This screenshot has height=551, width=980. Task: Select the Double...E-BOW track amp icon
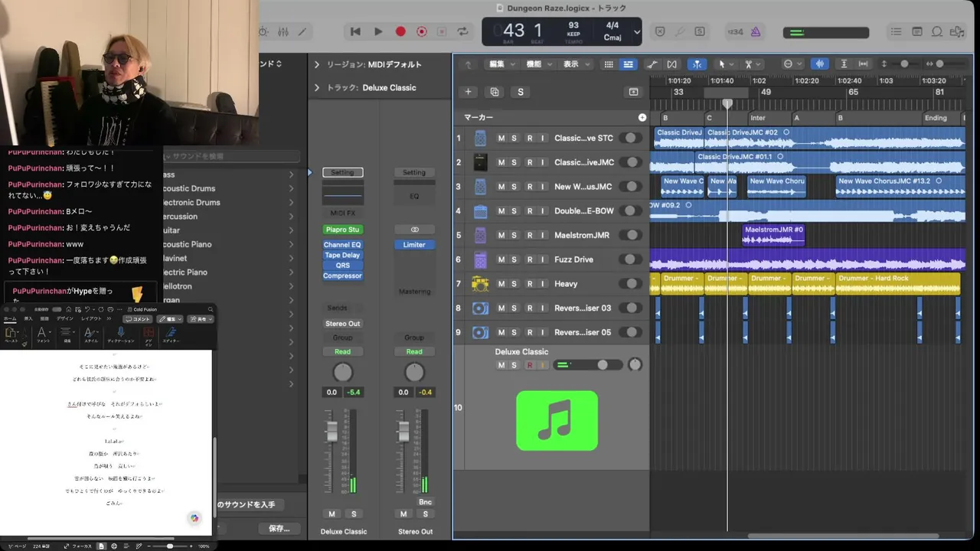pos(480,210)
